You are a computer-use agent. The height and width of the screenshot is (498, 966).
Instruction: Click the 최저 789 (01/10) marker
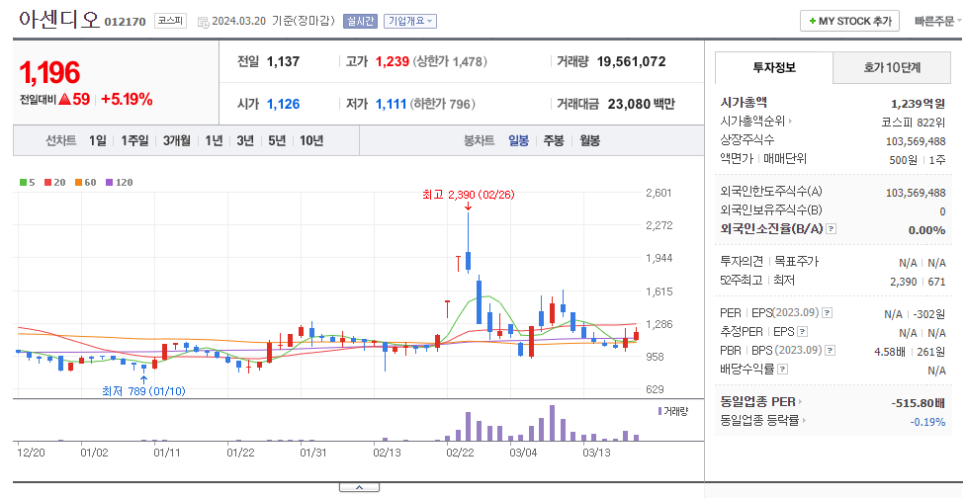[144, 391]
